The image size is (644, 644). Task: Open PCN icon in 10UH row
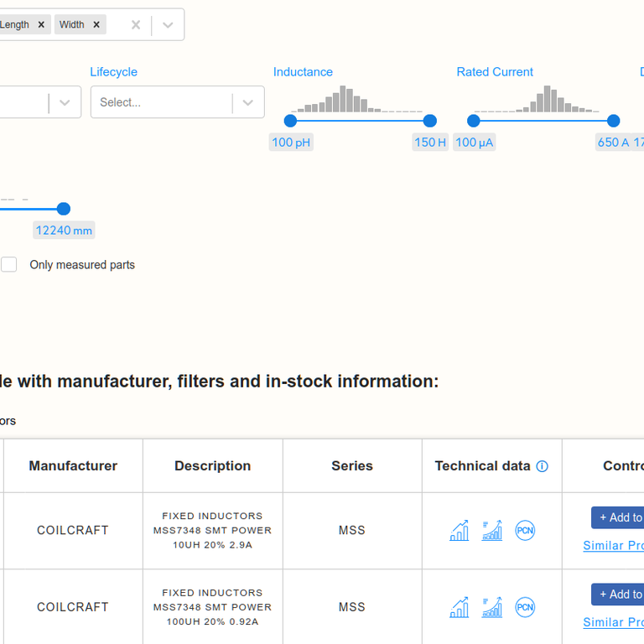click(x=525, y=530)
